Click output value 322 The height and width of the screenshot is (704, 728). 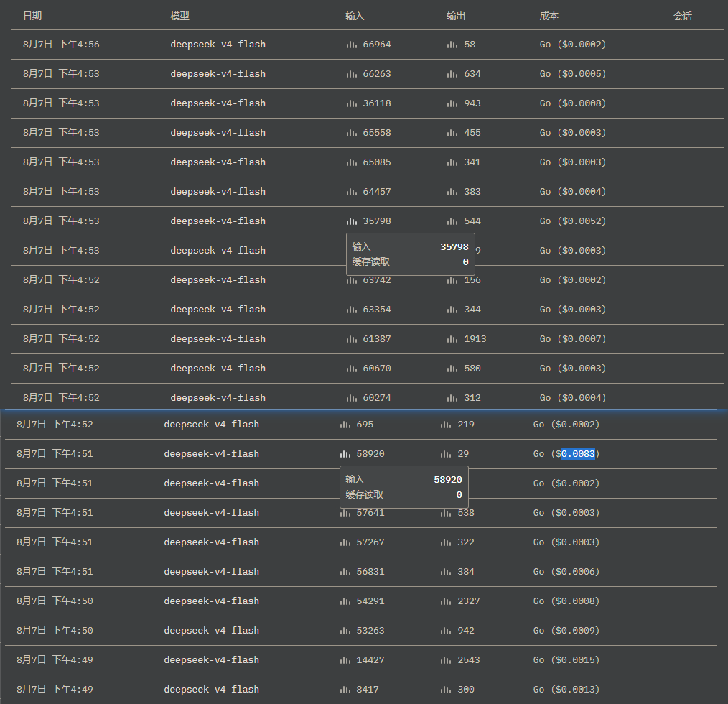click(x=466, y=542)
